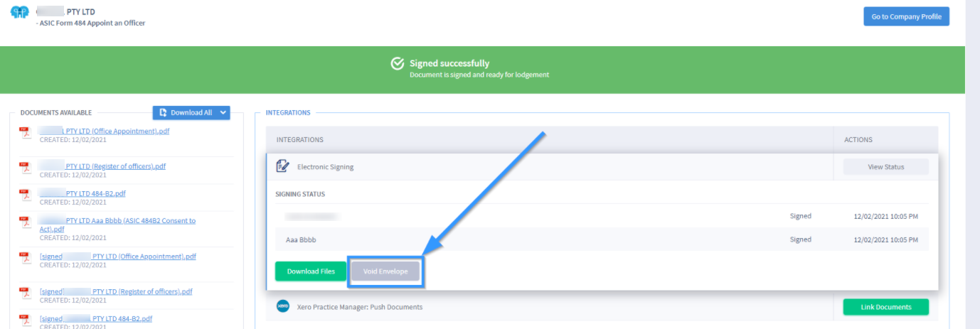Image resolution: width=980 pixels, height=329 pixels.
Task: Open the Aaa Bbbb ASIC 484B2 Consent link
Action: 117,225
